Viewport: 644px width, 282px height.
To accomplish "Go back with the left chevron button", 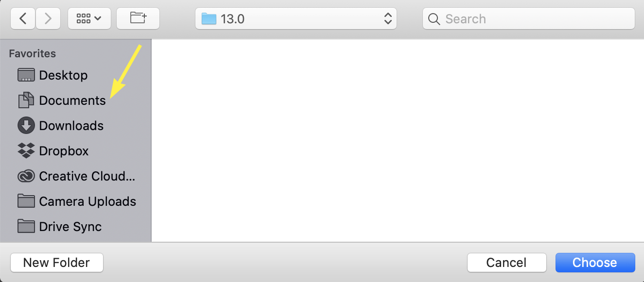I will tap(23, 19).
